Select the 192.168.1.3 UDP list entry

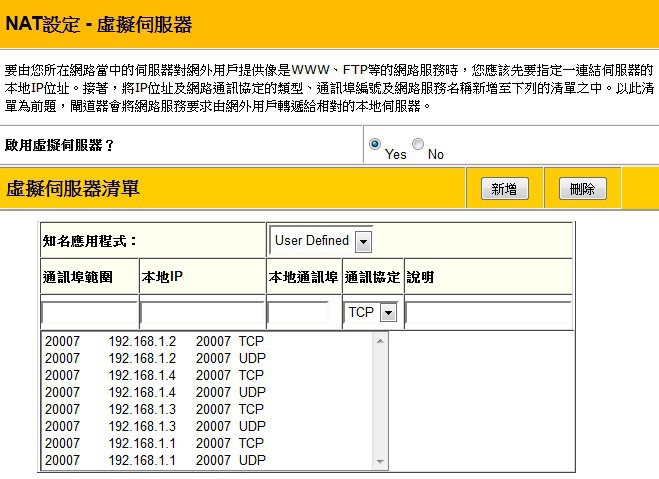coord(155,426)
